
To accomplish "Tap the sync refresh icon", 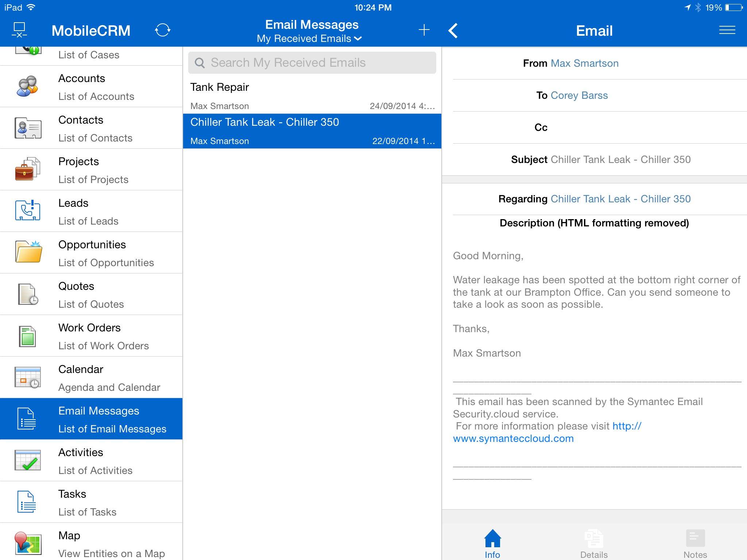I will pos(163,30).
